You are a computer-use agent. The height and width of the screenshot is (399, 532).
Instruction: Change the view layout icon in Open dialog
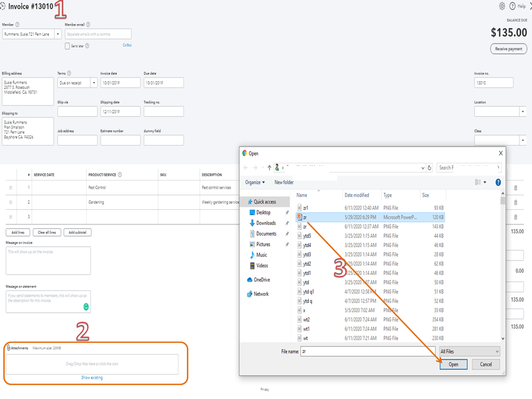click(x=478, y=182)
